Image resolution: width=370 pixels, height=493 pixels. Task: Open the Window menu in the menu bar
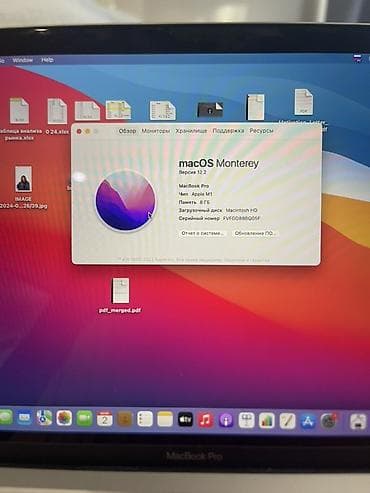pos(23,60)
